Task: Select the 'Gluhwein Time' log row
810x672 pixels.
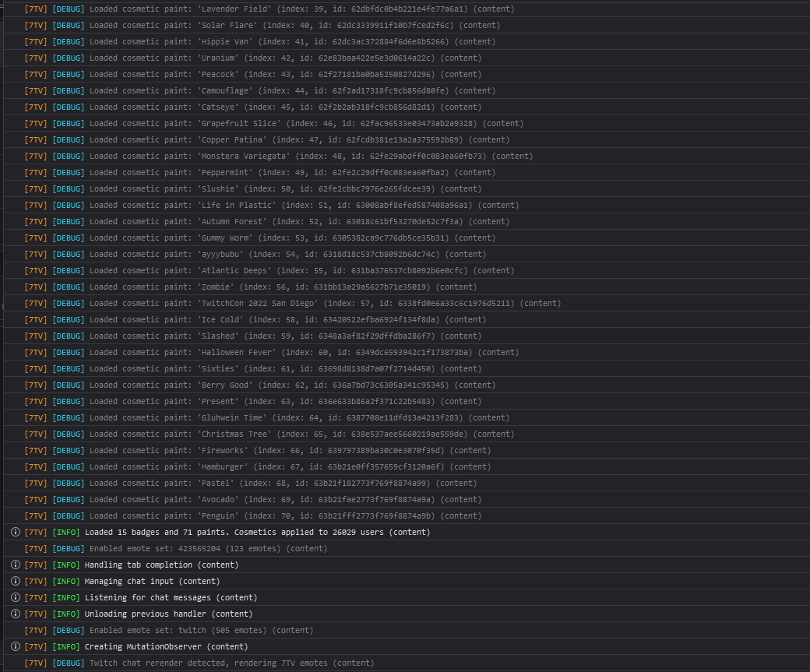Action: 407,418
